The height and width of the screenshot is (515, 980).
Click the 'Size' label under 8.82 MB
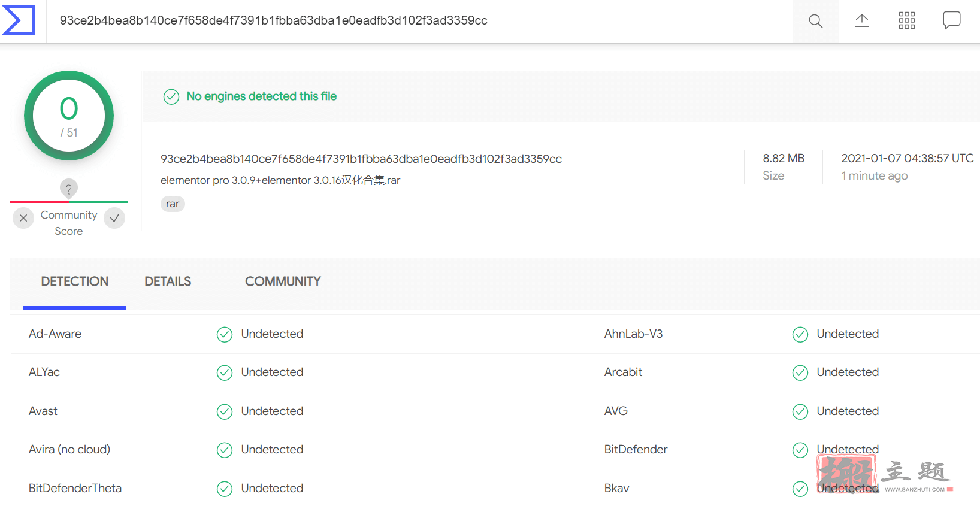[x=773, y=175]
